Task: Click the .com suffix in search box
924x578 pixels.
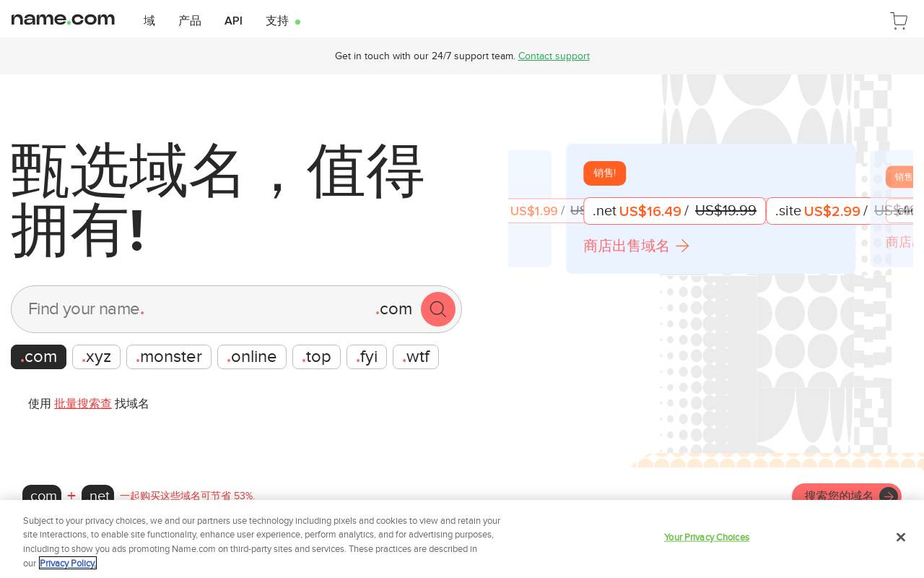Action: [394, 309]
